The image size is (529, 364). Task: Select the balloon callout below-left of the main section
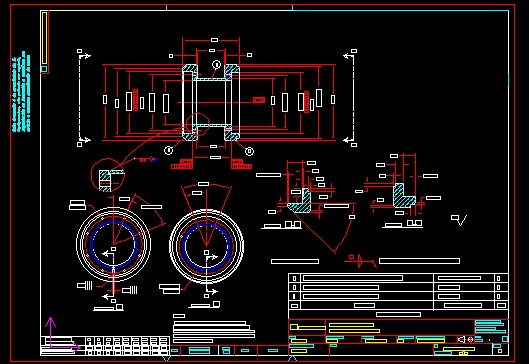pos(169,150)
